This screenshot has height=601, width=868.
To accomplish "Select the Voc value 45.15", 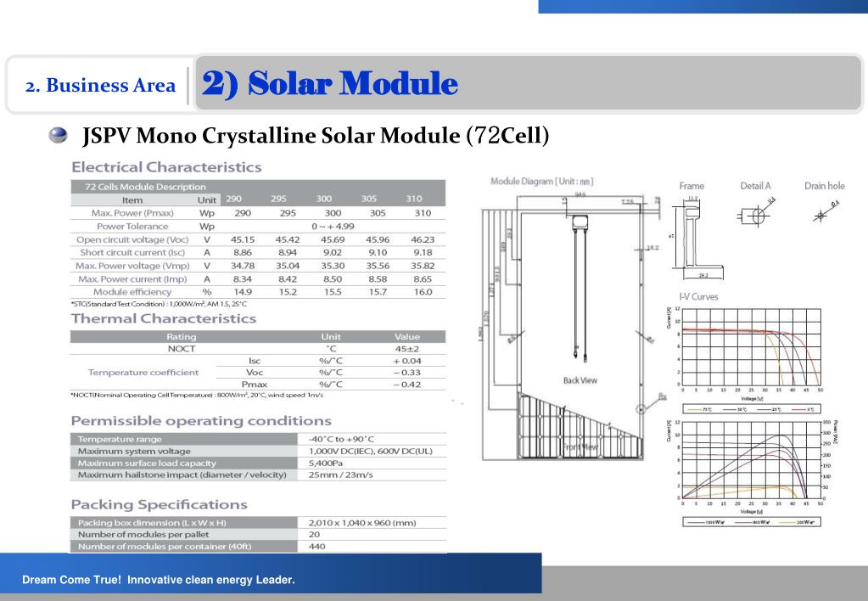I will coord(243,240).
